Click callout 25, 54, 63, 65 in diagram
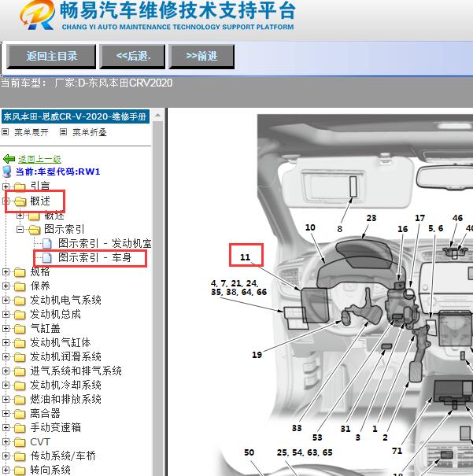Viewport: 473px width, 476px height. [x=305, y=452]
